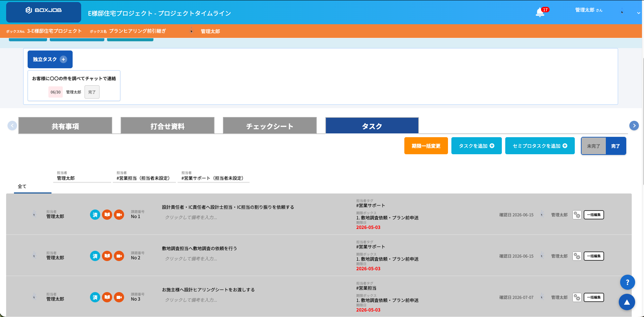This screenshot has height=317, width=644.
Task: Click 一括編集 for task No 2
Action: pos(594,256)
